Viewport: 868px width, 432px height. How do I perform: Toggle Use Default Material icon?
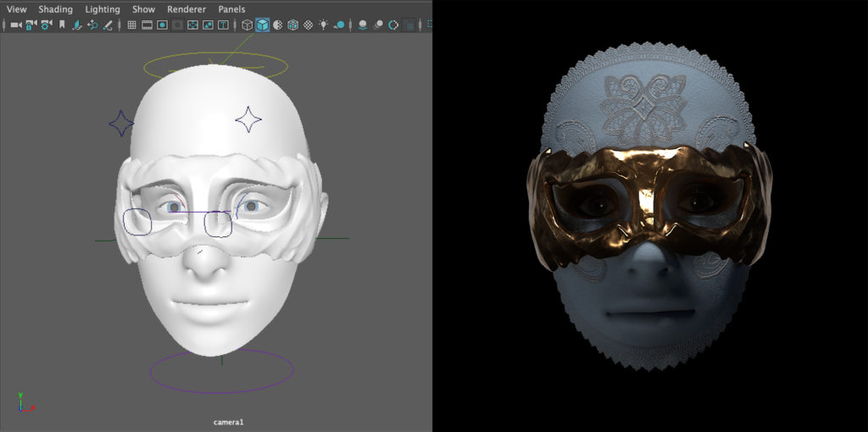(278, 25)
